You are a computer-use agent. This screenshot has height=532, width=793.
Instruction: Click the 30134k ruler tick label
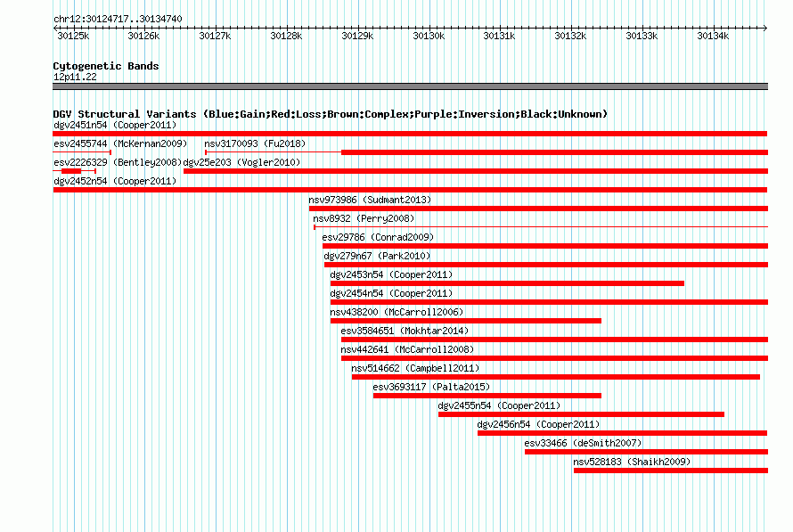pyautogui.click(x=713, y=36)
